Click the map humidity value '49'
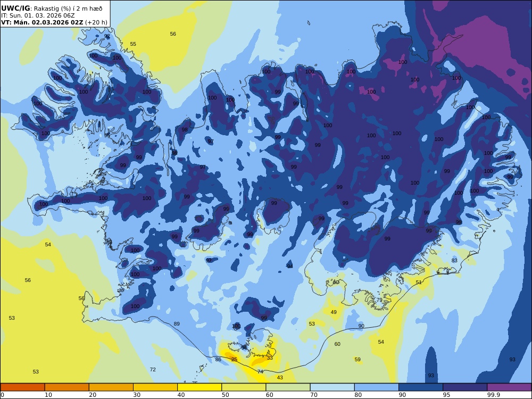This screenshot has height=399, width=532. (x=334, y=312)
